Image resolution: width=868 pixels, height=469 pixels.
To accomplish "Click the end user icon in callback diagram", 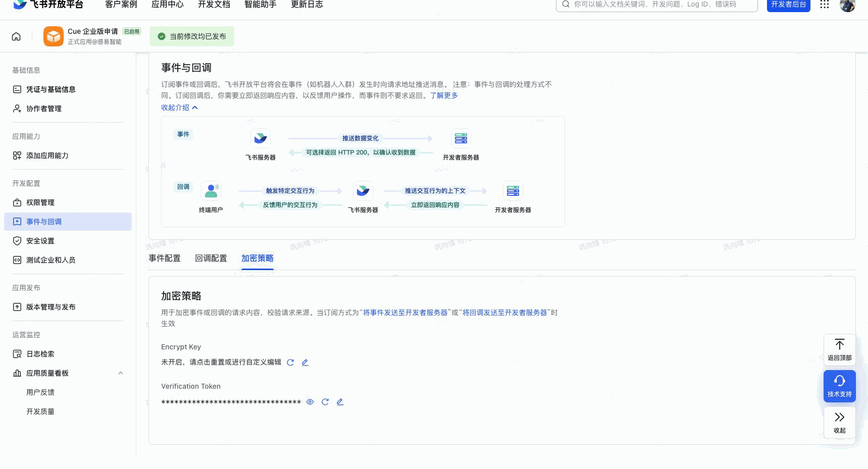I will click(211, 191).
